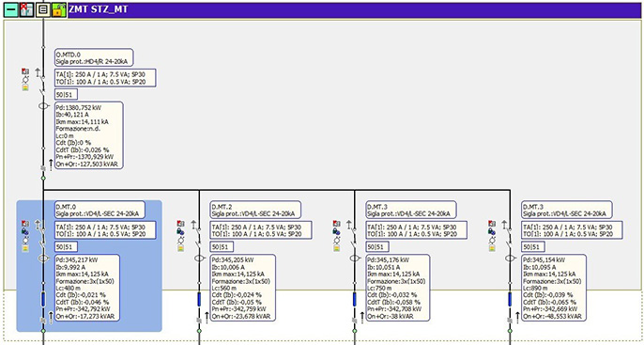Screen dimensions: 644x345
Task: Click the list-lines icon in zone header
Action: point(43,9)
